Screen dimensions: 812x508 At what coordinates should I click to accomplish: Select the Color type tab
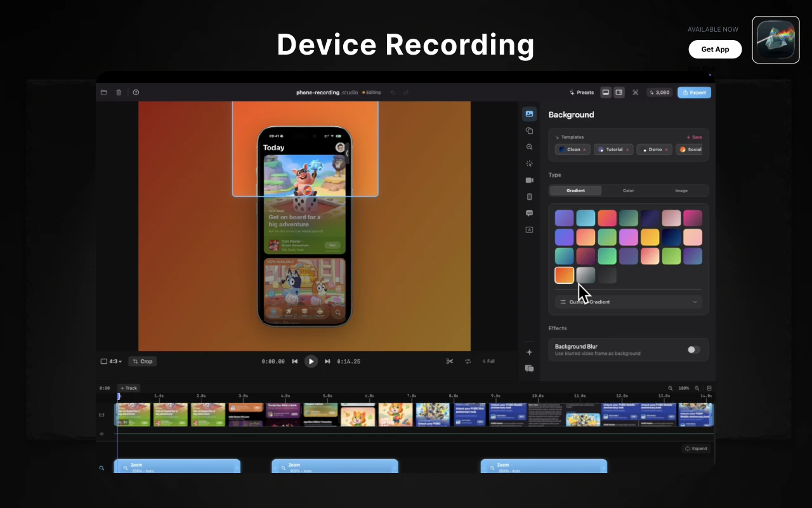(628, 190)
